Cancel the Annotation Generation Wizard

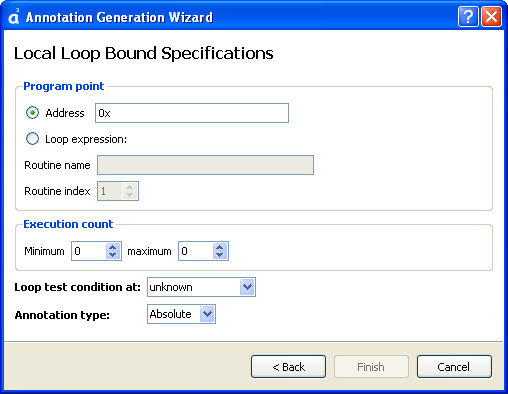pyautogui.click(x=454, y=366)
